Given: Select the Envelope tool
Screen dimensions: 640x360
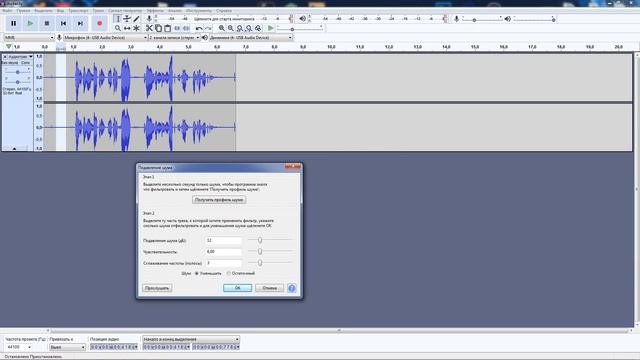Looking at the screenshot, I should (127, 19).
